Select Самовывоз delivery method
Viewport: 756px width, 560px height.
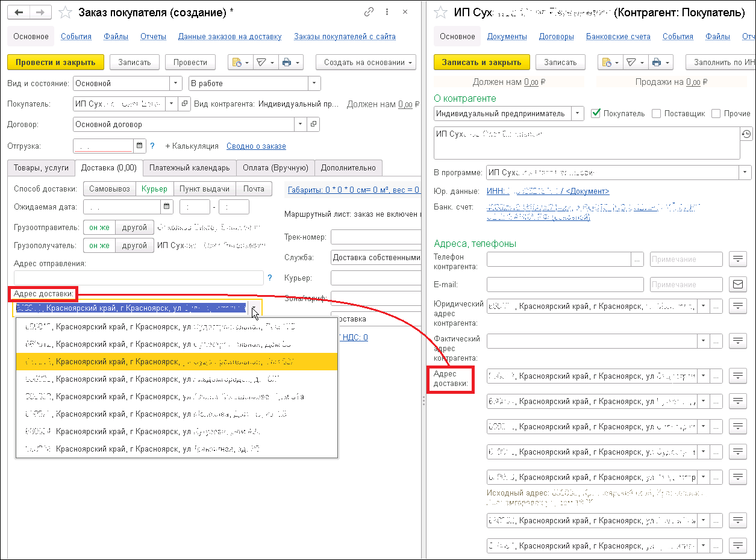coord(109,189)
